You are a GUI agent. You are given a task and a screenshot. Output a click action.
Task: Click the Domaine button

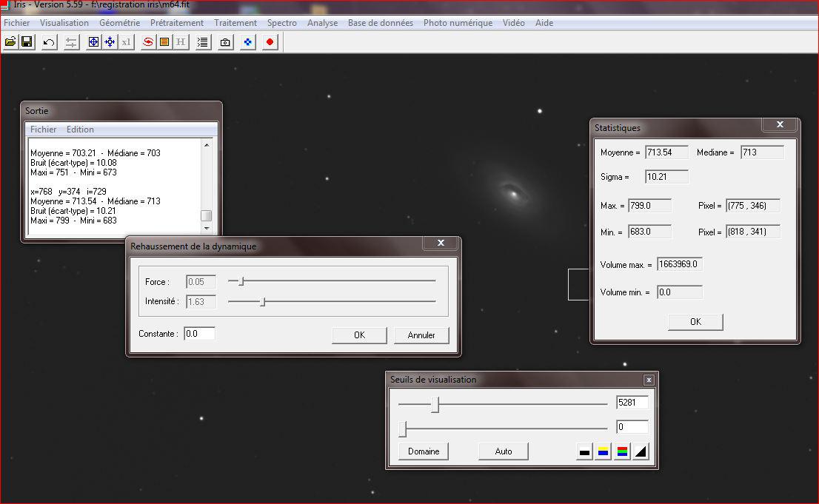(x=424, y=451)
